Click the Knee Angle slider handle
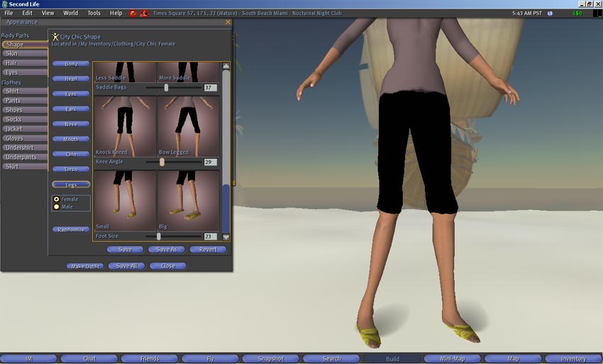 coord(162,162)
